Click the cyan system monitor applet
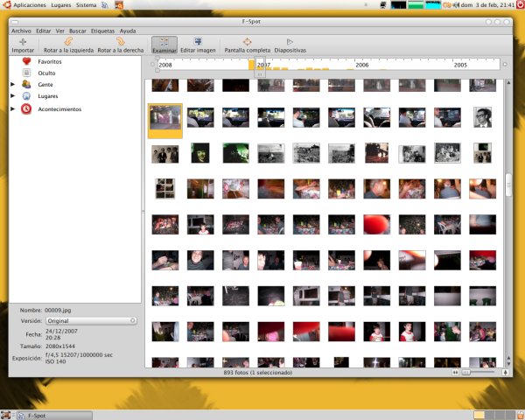Image resolution: width=525 pixels, height=420 pixels. (x=433, y=5)
